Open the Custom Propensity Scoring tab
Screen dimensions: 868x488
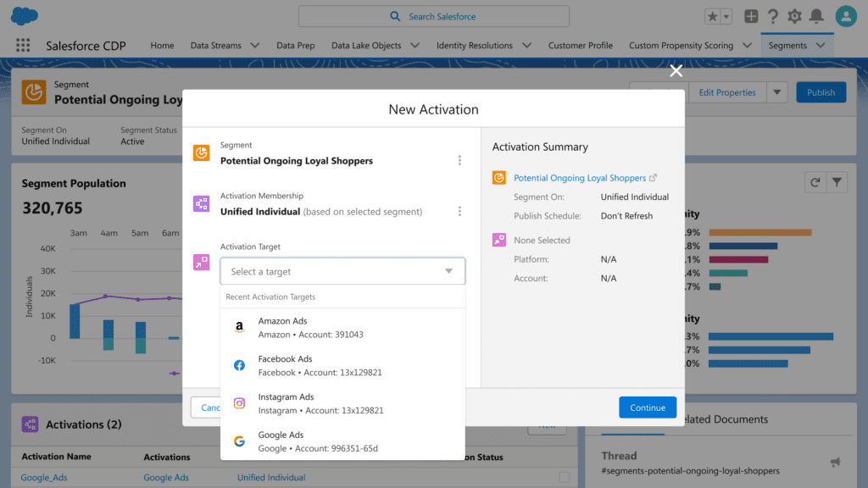681,46
